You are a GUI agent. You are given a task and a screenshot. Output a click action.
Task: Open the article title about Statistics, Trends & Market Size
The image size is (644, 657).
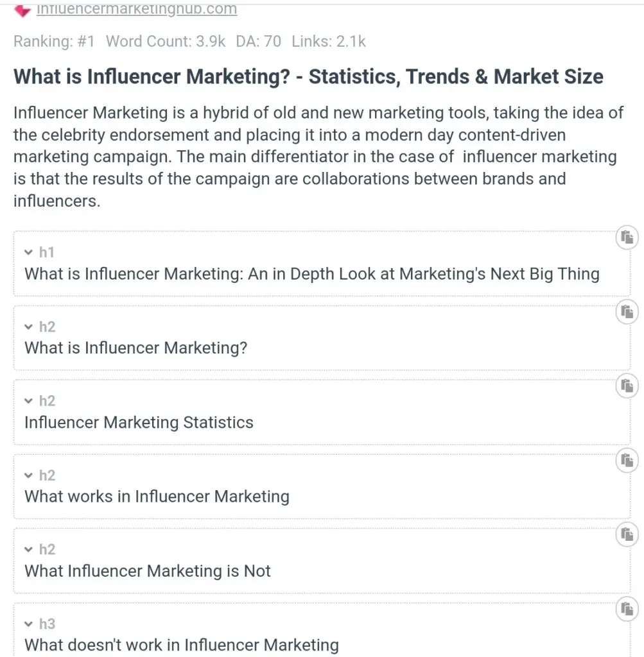[x=308, y=77]
